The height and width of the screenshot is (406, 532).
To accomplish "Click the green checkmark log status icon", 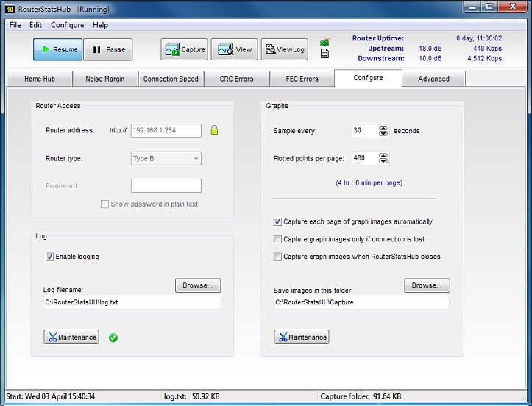I will (113, 338).
